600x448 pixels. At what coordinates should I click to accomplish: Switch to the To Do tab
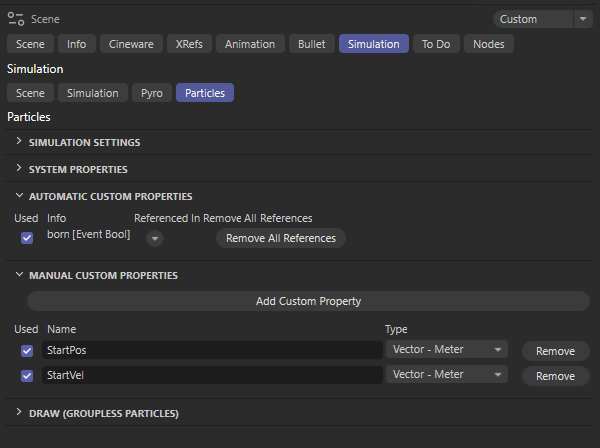(x=435, y=44)
